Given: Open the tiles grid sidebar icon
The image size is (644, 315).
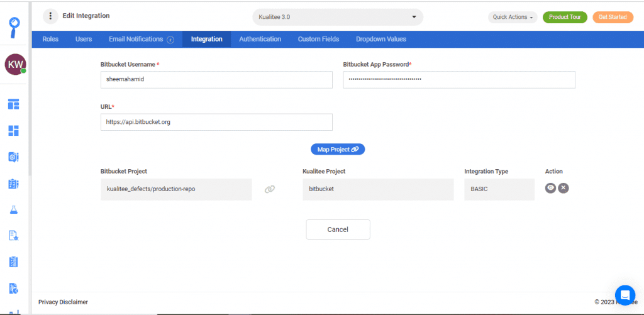Looking at the screenshot, I should 14,131.
